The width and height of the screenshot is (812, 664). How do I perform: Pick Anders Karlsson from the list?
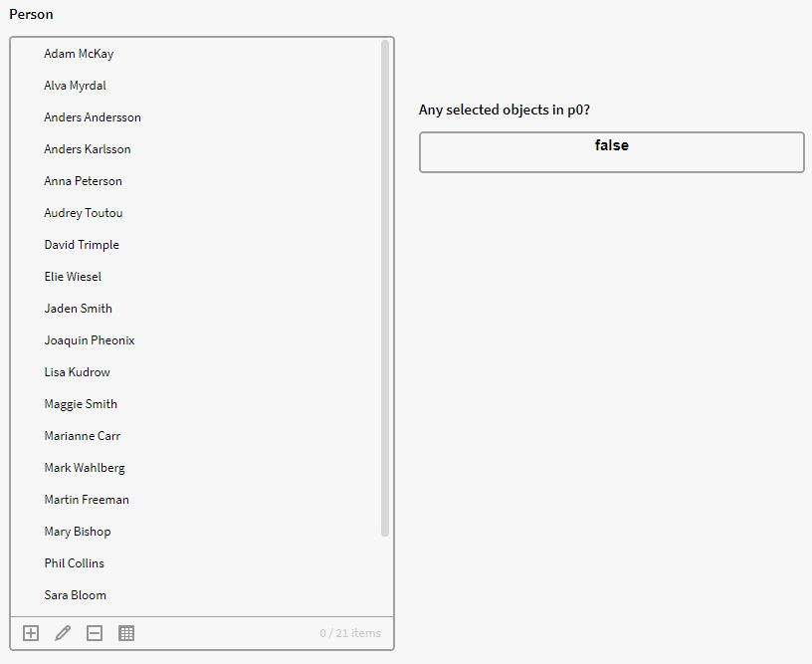tap(88, 149)
